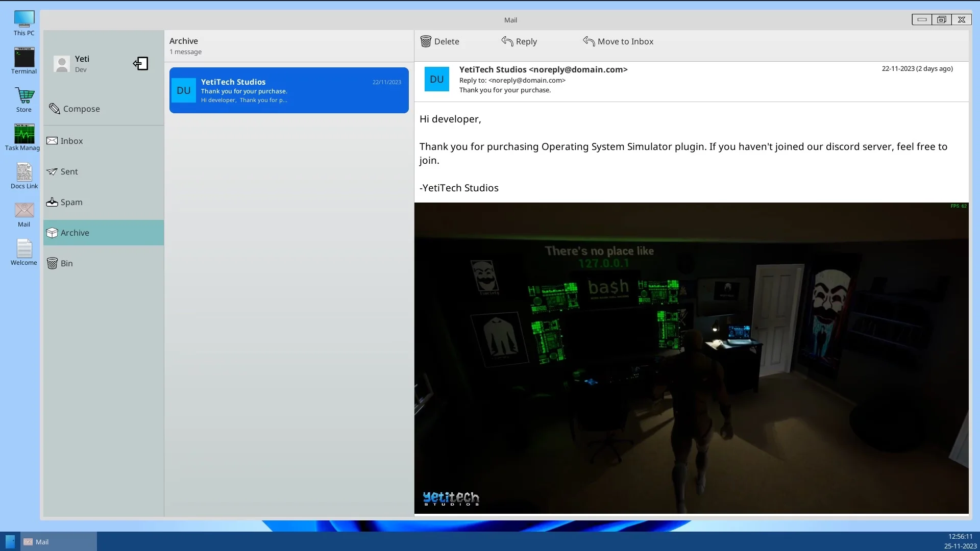Click the Reply button label
This screenshot has width=980, height=551.
coord(526,42)
